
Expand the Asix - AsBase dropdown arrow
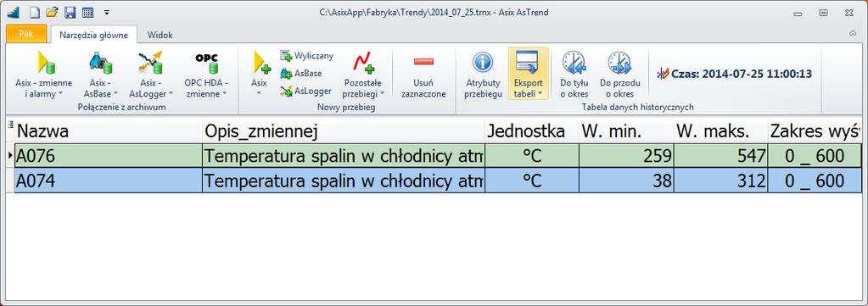pos(115,94)
